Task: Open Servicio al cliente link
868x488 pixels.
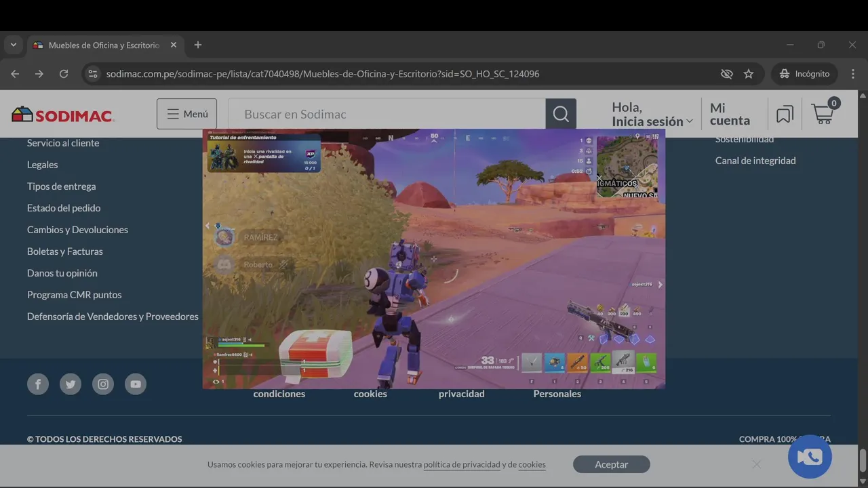Action: [63, 143]
